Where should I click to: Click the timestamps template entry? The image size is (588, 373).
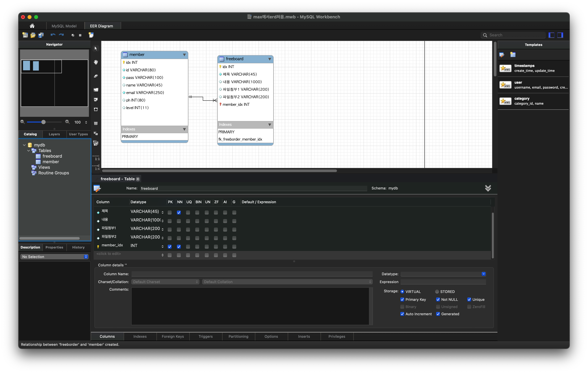tap(533, 68)
